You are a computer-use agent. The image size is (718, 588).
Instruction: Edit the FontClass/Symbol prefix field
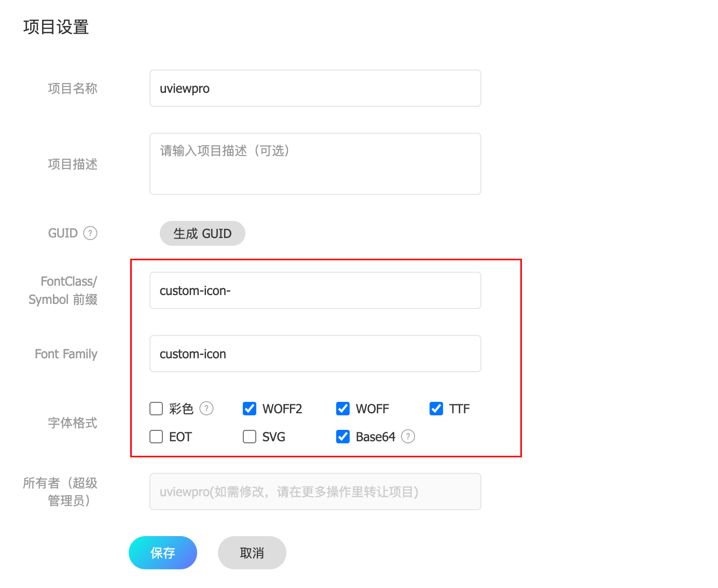tap(315, 290)
